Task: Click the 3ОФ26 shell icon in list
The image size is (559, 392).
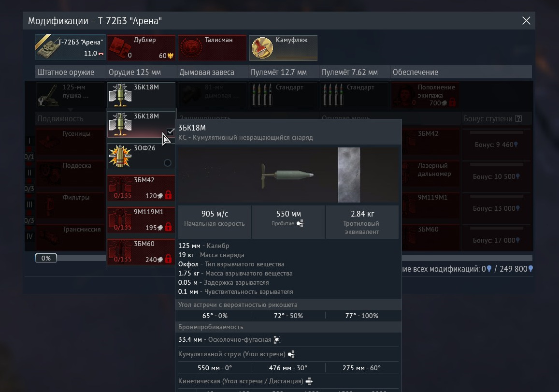Action: (x=119, y=156)
